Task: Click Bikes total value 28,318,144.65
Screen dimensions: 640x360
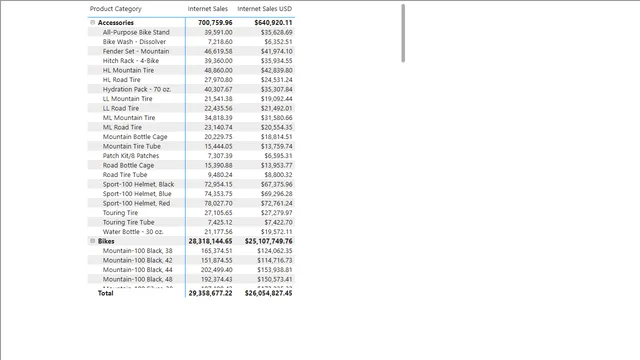Action: tap(210, 241)
